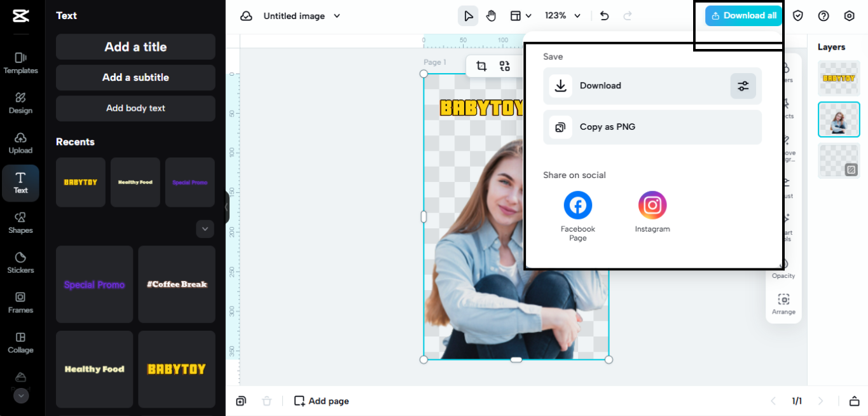Open the Stickers sidebar panel
Screen dimensions: 868x416
point(21,263)
